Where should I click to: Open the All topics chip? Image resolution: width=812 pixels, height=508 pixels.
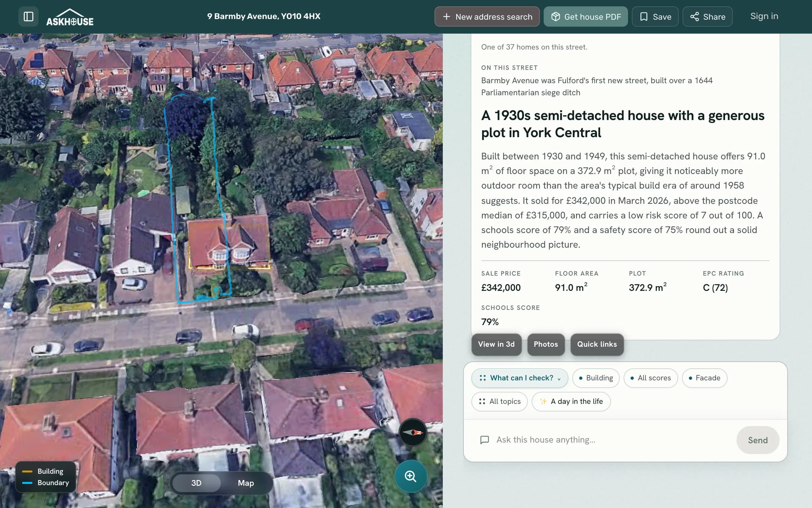tap(499, 402)
